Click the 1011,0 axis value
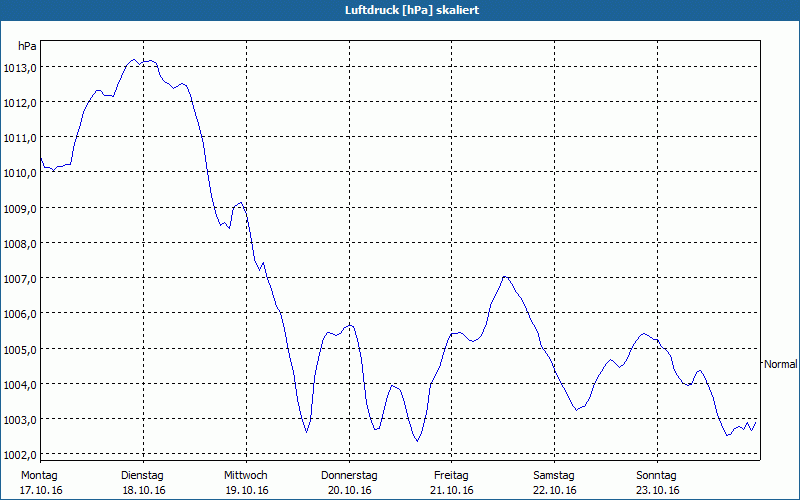This screenshot has width=800, height=500. [x=20, y=138]
